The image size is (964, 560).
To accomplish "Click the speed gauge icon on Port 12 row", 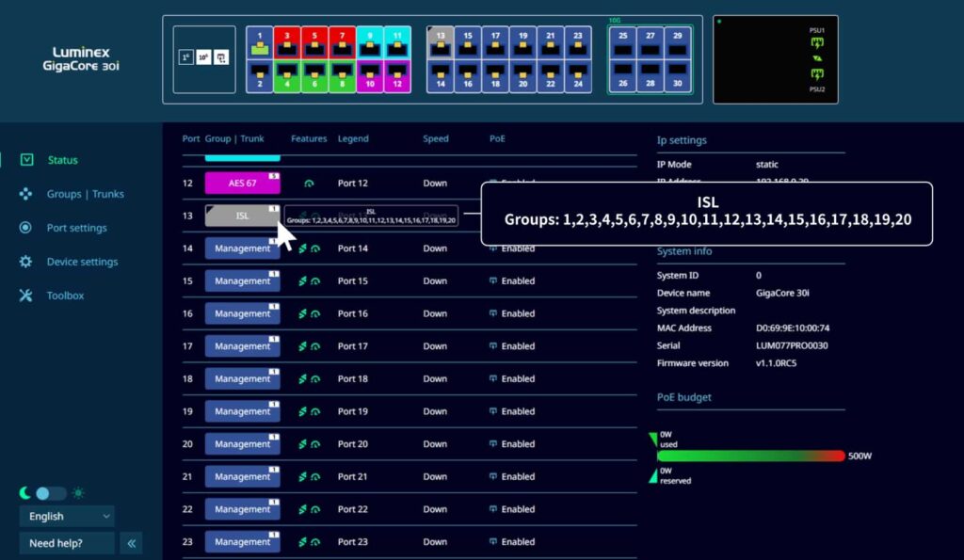I will point(309,184).
